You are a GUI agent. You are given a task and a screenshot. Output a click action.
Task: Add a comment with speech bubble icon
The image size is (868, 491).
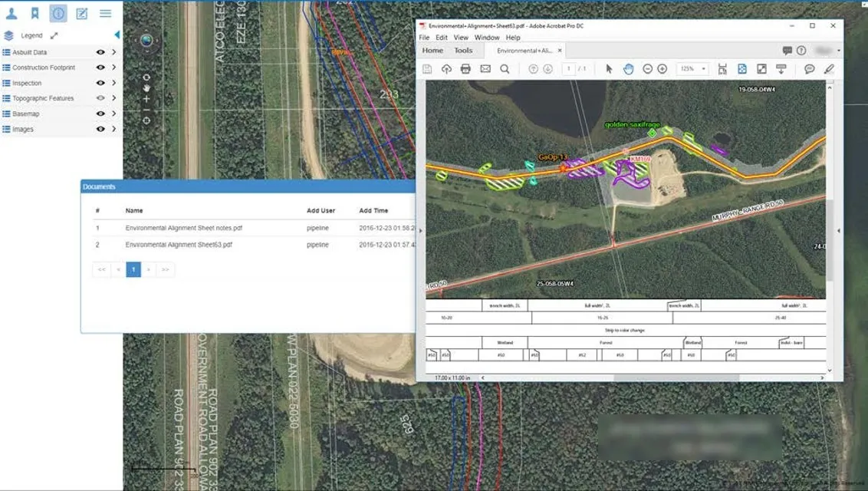coord(809,69)
